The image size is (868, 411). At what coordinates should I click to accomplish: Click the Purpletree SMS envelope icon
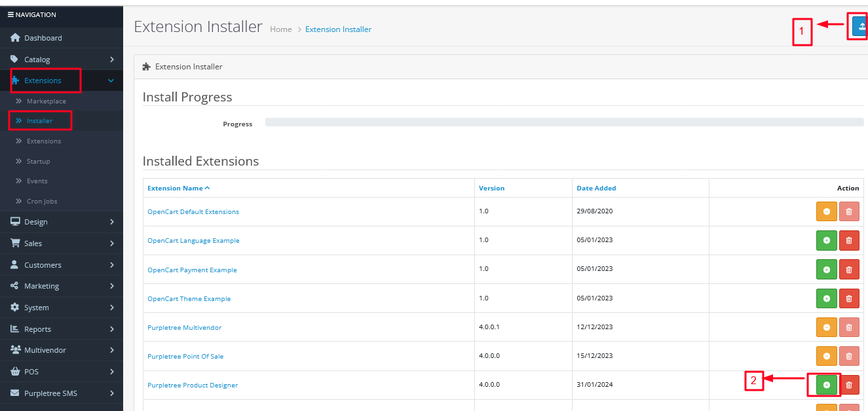(15, 393)
